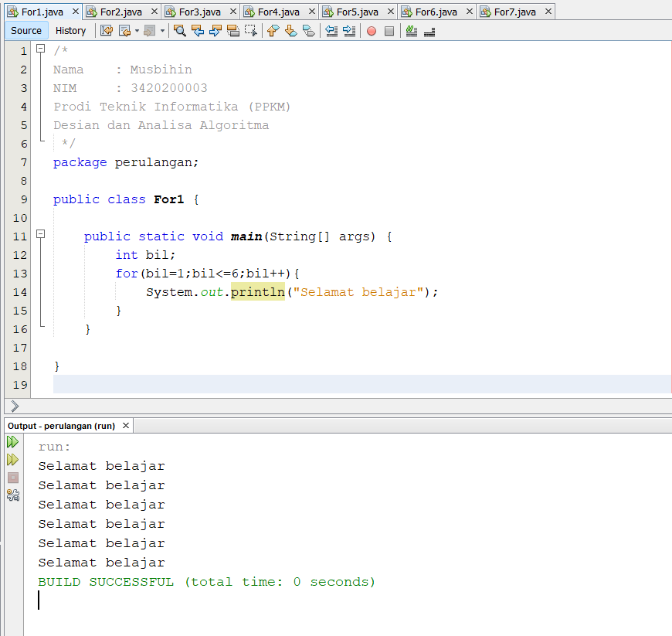Screen dimensions: 672x636
Task: Close the For4.java tab
Action: coord(312,12)
